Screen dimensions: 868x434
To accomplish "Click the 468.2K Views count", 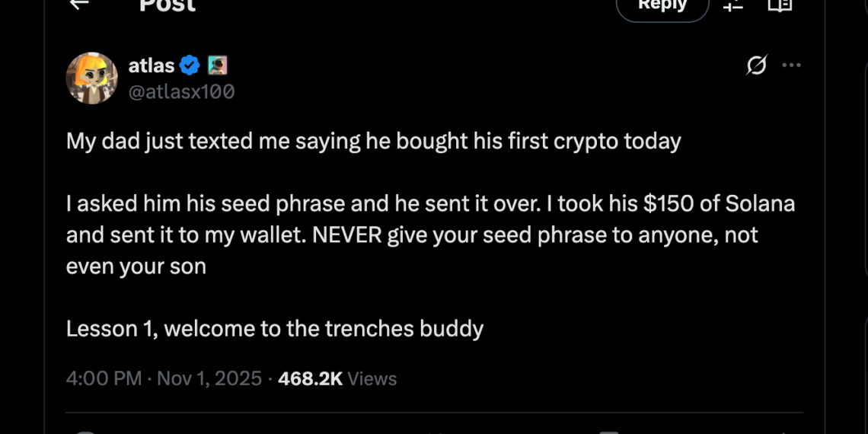I will 337,378.
